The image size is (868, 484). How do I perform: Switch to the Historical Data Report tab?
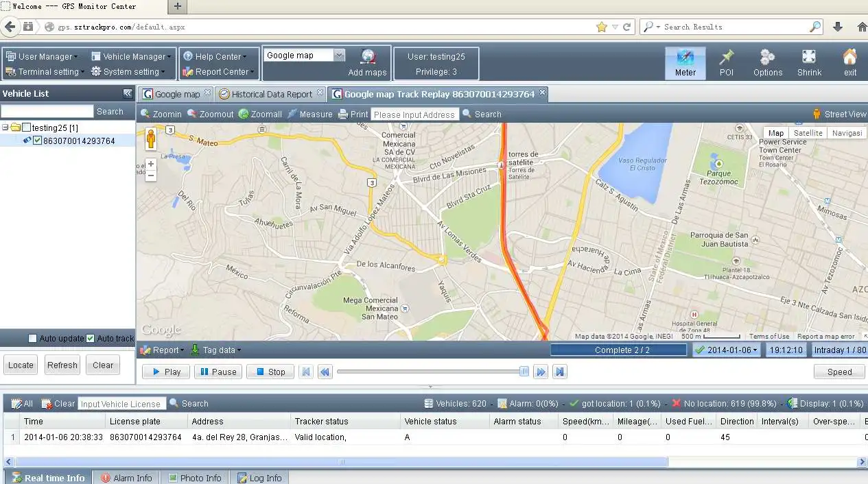(265, 95)
